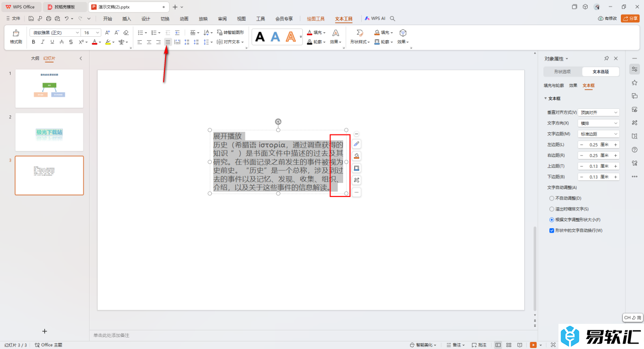Click the star icon in right sidebar
This screenshot has width=644, height=349.
point(634,83)
